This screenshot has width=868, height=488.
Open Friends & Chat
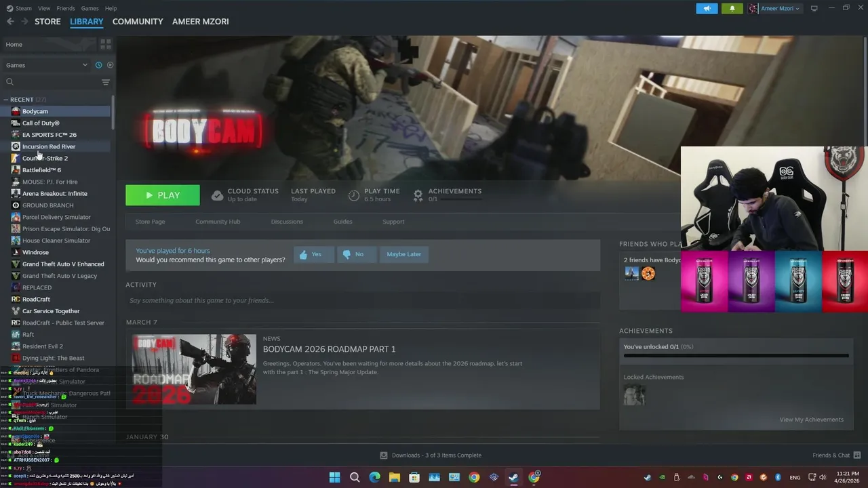(837, 455)
